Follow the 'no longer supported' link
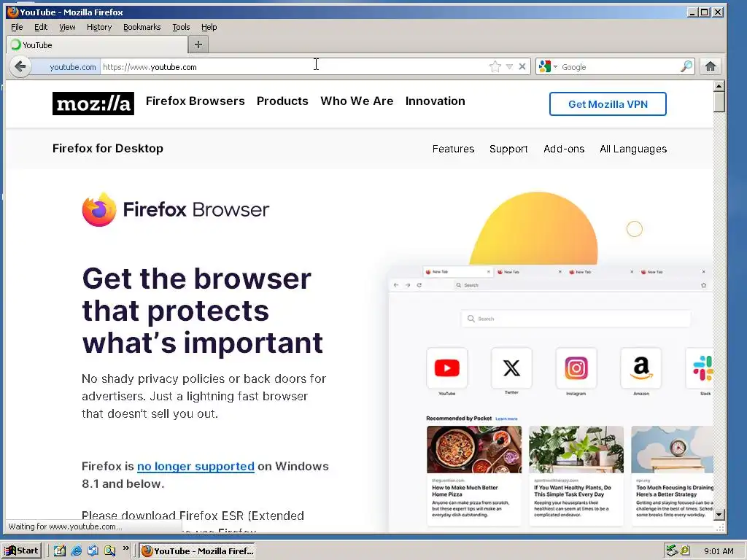747x560 pixels. coord(196,466)
